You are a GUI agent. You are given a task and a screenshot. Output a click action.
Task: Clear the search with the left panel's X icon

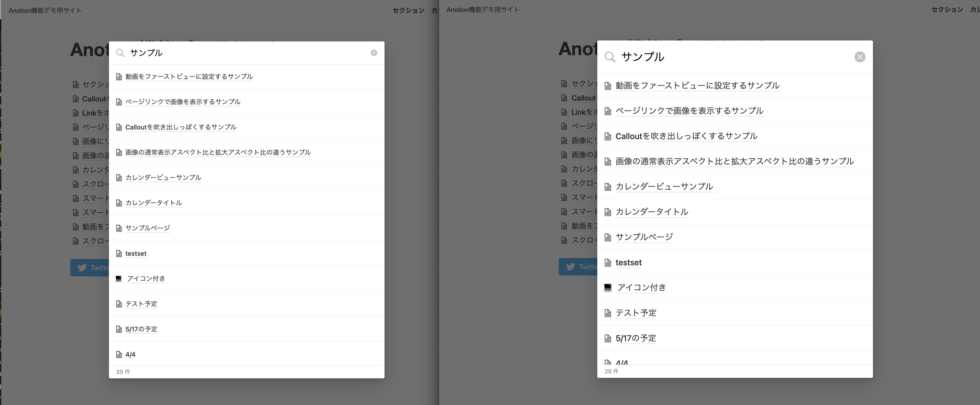point(374,53)
